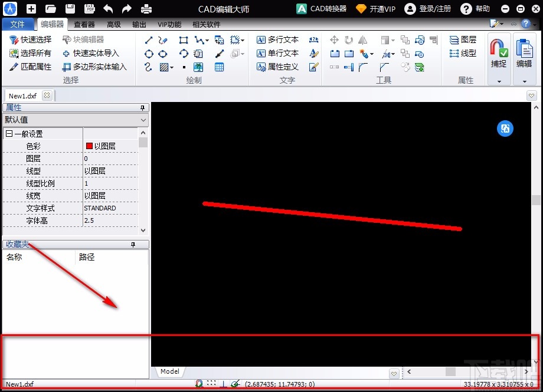Pin the Properties panel
The width and height of the screenshot is (543, 392).
click(142, 107)
